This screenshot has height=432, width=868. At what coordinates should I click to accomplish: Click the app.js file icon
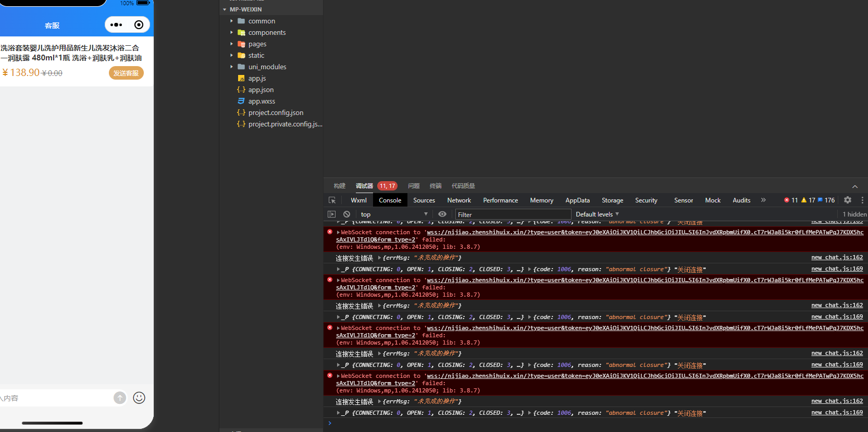click(241, 78)
